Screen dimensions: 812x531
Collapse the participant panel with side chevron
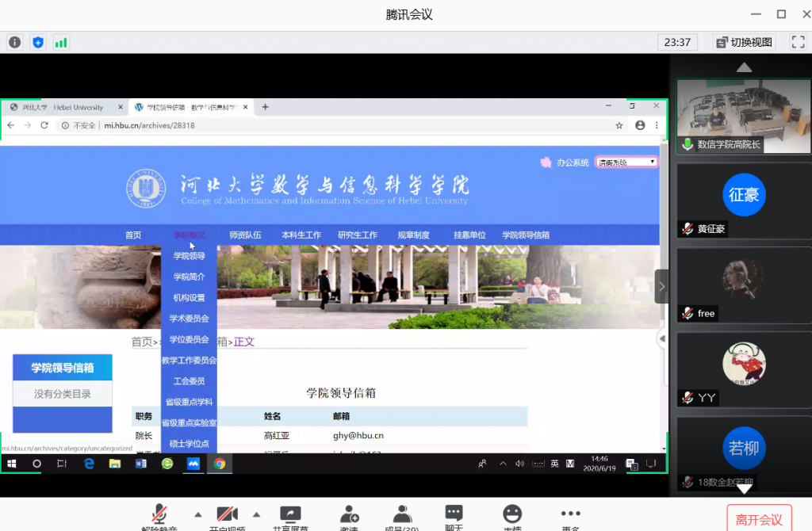click(x=661, y=286)
